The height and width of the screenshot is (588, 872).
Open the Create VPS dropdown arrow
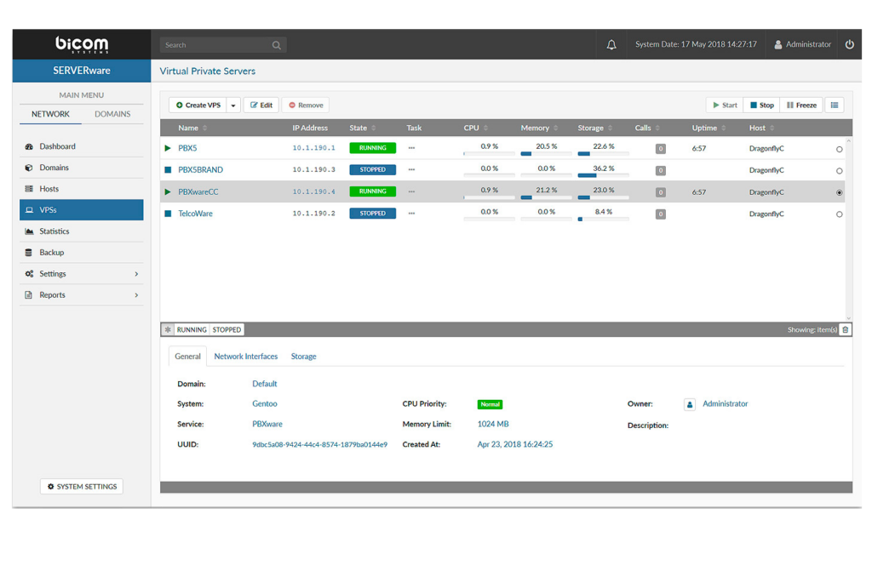[x=233, y=106]
